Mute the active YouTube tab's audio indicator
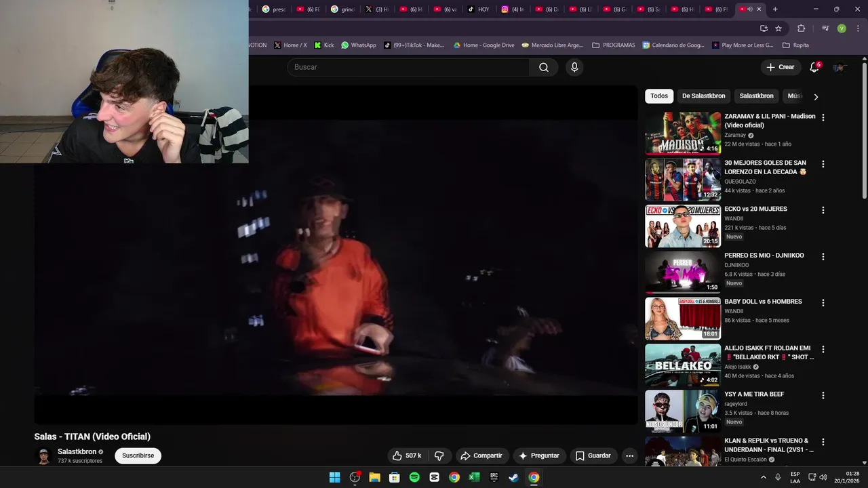The image size is (868, 488). tap(750, 9)
